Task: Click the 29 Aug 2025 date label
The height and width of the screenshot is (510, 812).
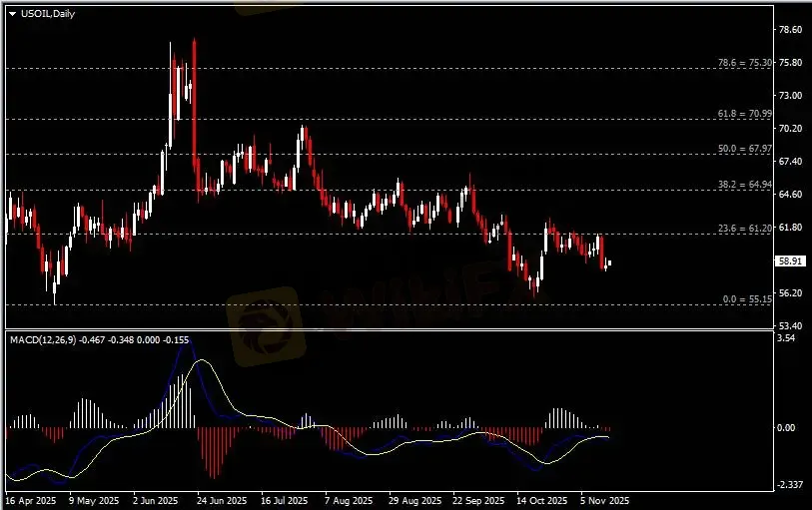Action: (414, 501)
